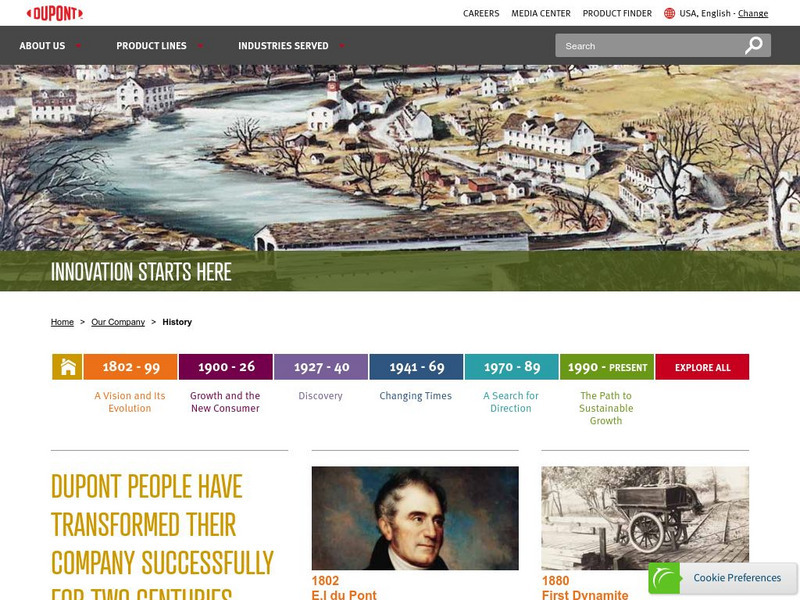Click inside the Search field
This screenshot has height=600, width=800.
[649, 46]
